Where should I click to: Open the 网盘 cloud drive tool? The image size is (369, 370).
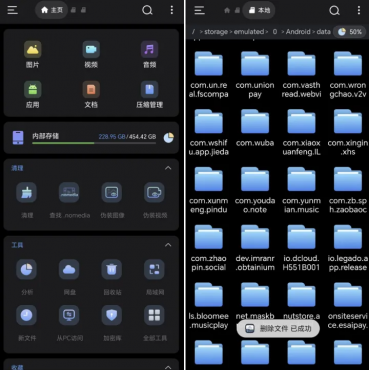click(x=69, y=277)
